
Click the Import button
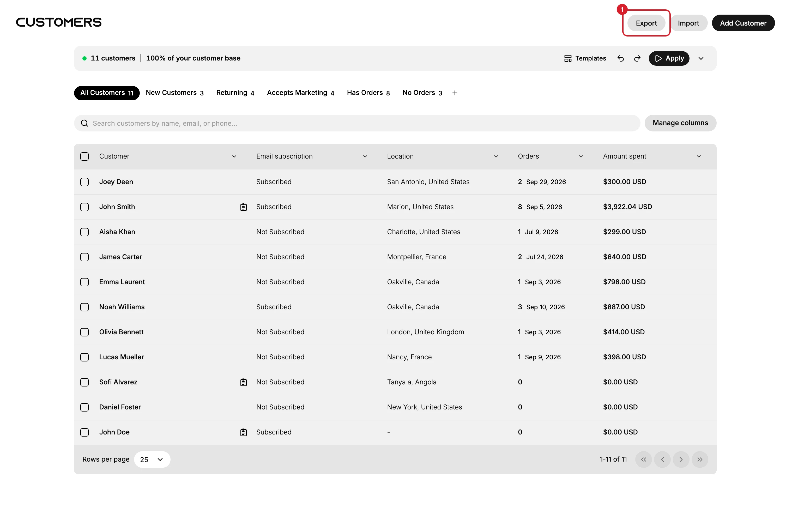688,23
